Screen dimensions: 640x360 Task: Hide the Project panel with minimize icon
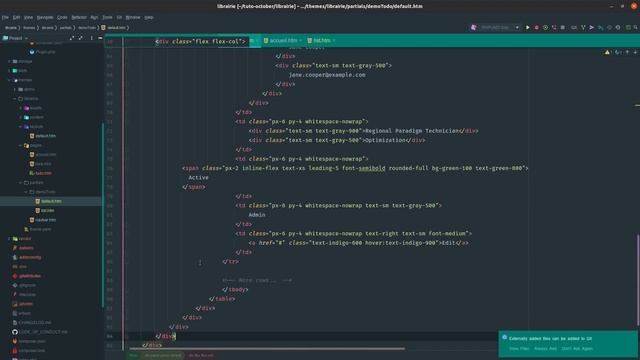coord(100,38)
